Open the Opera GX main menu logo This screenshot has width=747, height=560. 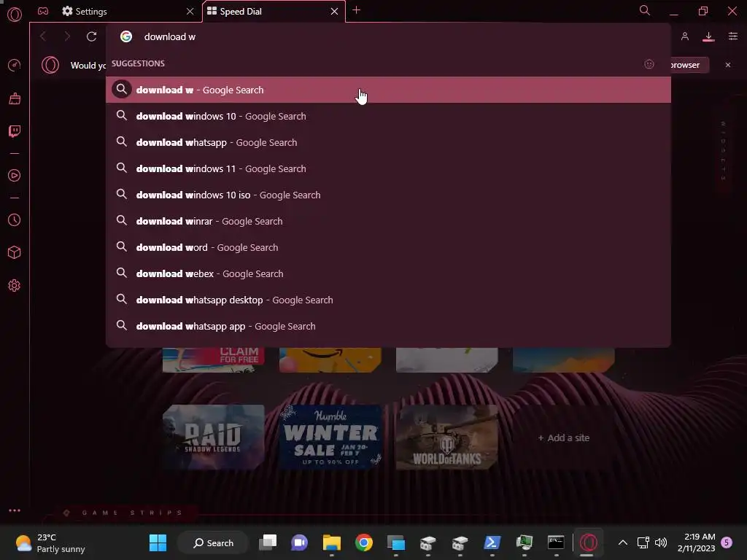tap(15, 15)
